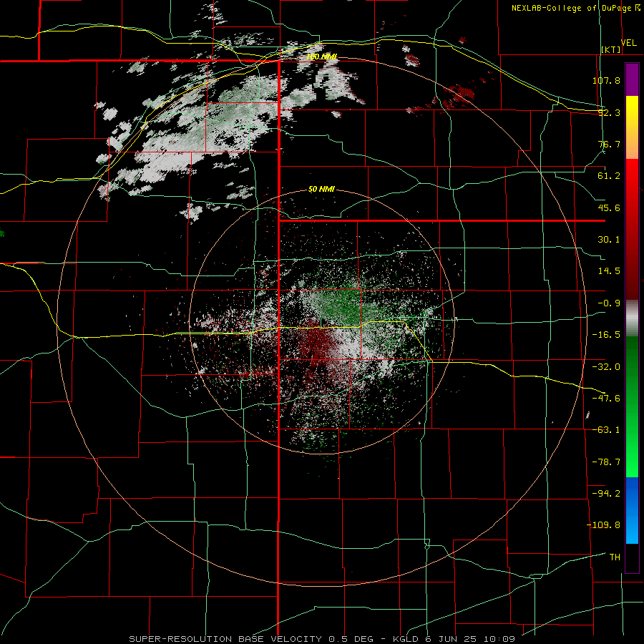Viewport: 644px width, 644px height.
Task: Click the 6 JUN 25 10:09 timestamp
Action: pyautogui.click(x=470, y=639)
